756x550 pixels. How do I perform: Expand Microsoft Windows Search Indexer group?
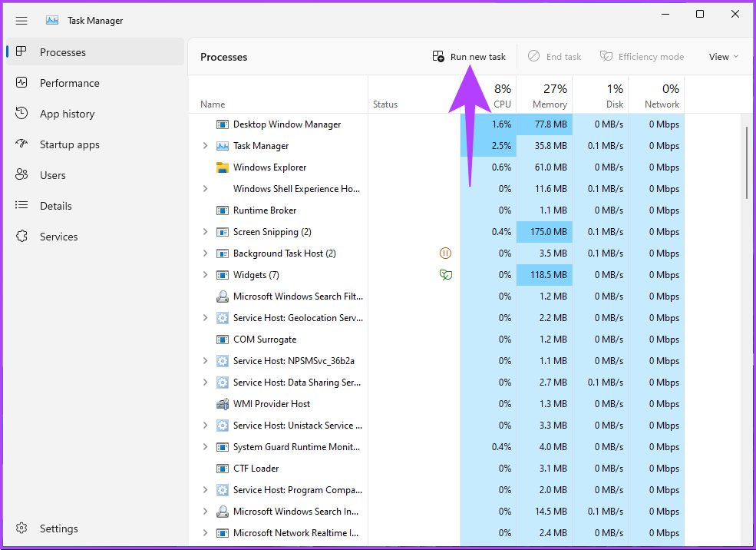point(206,512)
